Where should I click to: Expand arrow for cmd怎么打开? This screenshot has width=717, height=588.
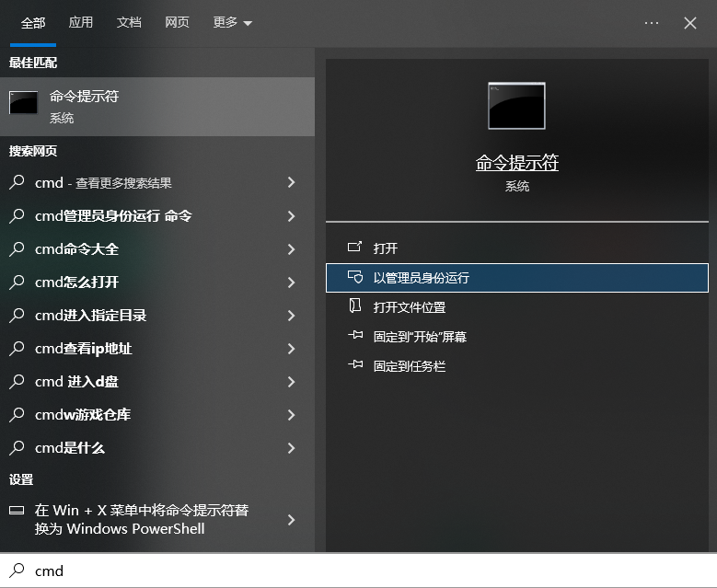tap(291, 282)
